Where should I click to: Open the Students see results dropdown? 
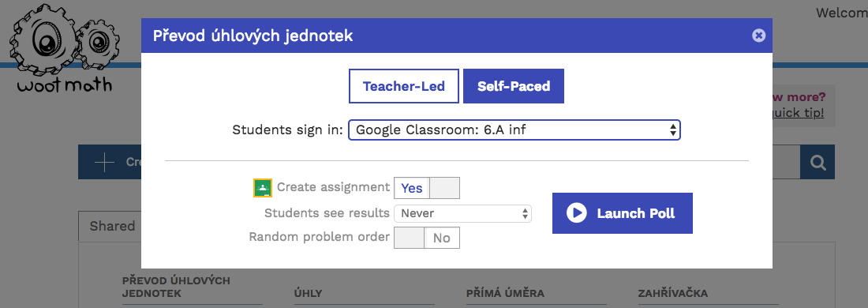pyautogui.click(x=462, y=213)
